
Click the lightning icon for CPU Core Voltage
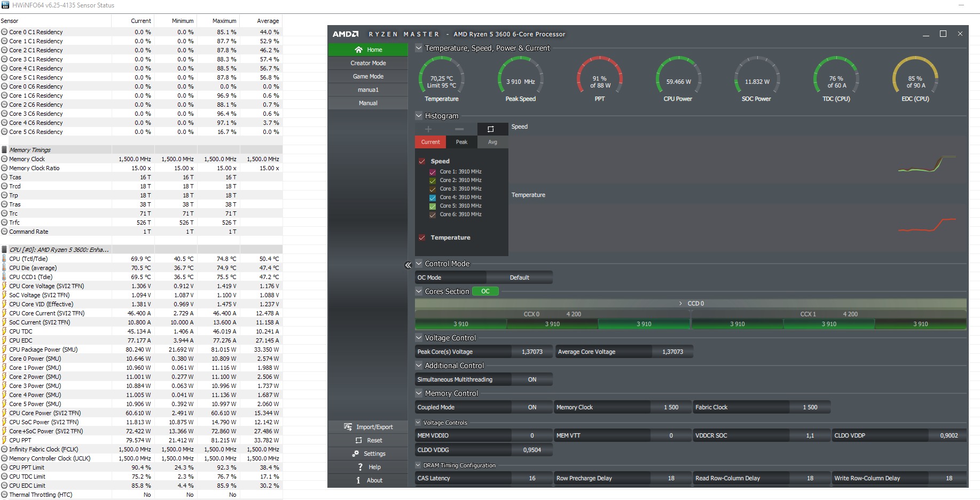click(x=4, y=286)
